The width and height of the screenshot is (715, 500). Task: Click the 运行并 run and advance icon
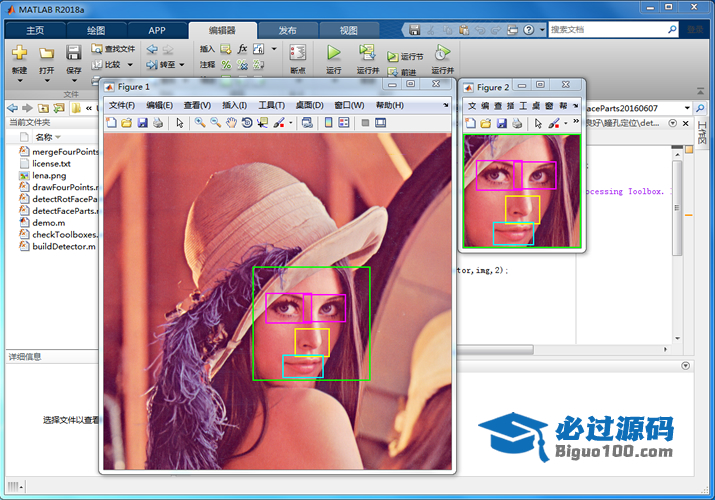point(367,53)
